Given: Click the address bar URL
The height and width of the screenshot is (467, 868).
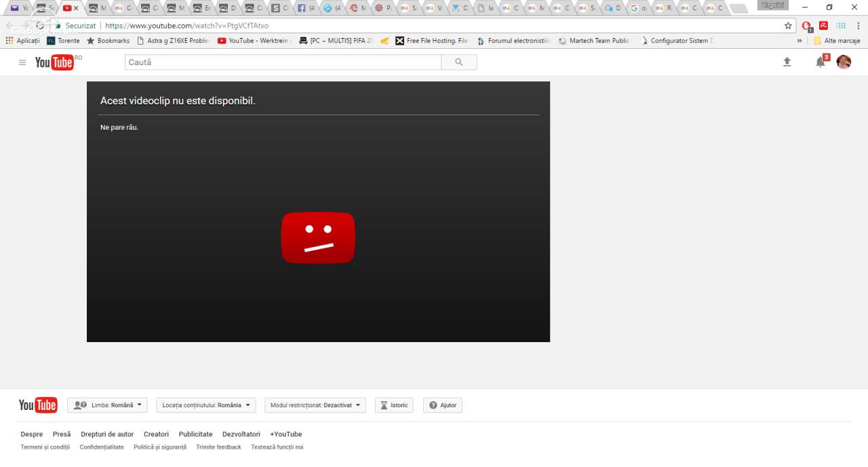Looking at the screenshot, I should tap(186, 26).
